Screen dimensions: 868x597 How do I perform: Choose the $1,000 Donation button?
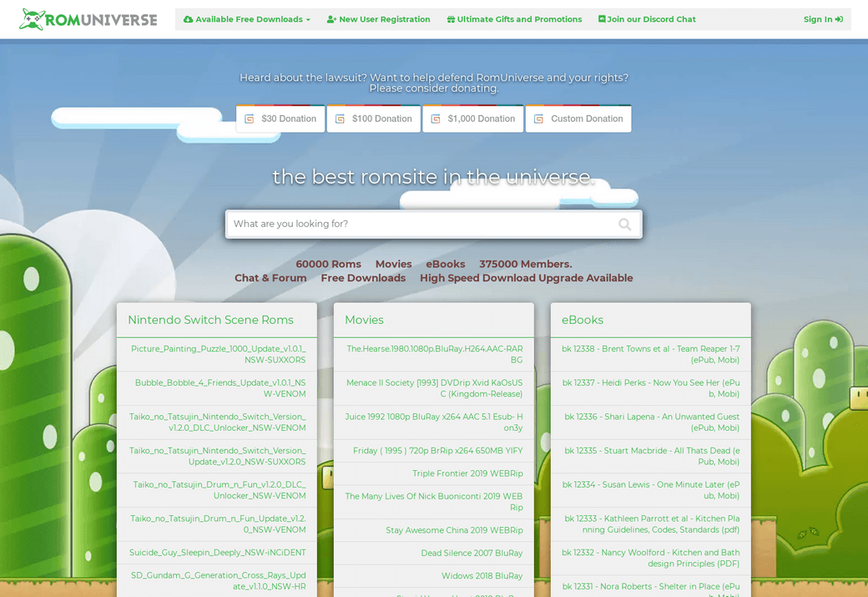click(x=472, y=119)
